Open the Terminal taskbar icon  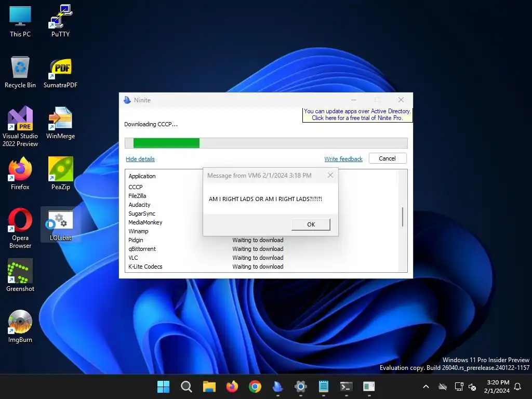coord(347,387)
